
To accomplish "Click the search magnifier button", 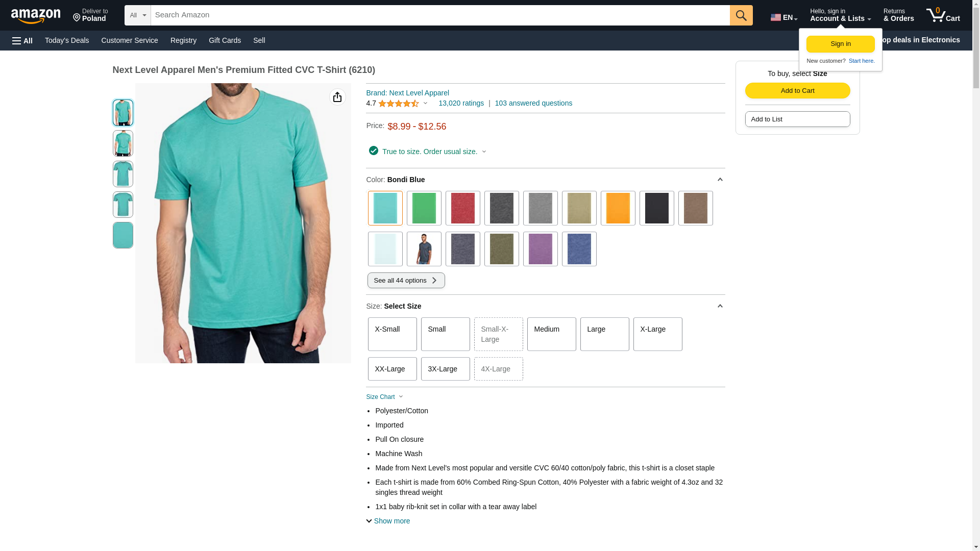I will pyautogui.click(x=741, y=15).
